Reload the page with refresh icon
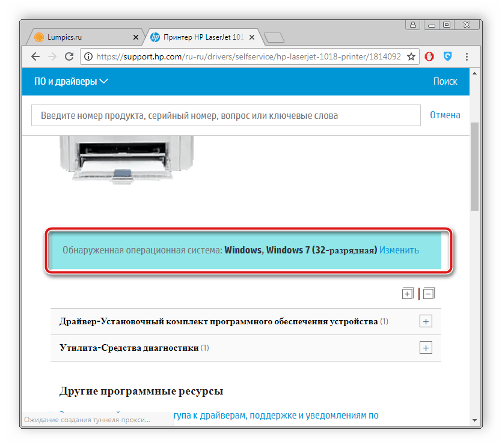502x448 pixels. [x=69, y=56]
